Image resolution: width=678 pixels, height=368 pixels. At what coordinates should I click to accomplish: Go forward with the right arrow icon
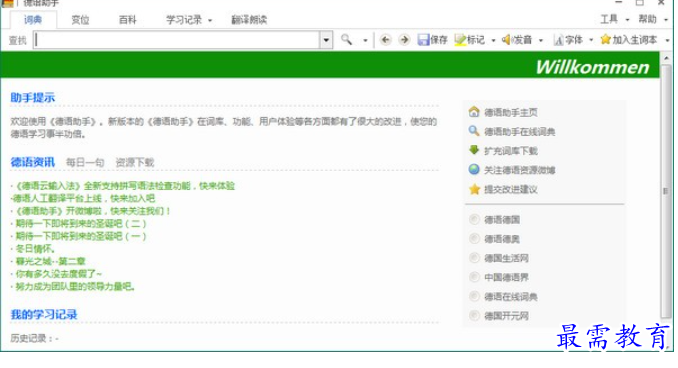point(404,40)
